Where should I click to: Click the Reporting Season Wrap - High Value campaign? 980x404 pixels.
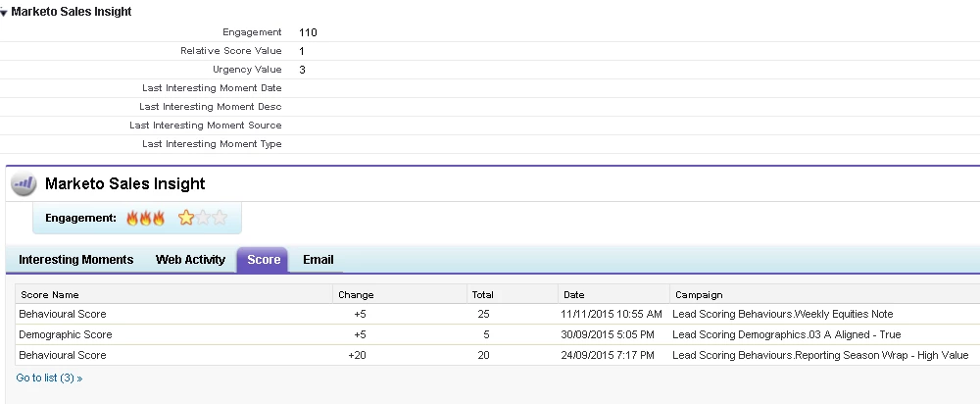click(820, 355)
